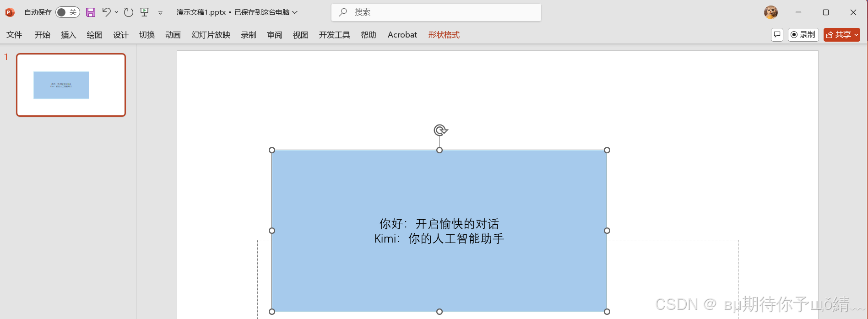Open the 开发工具 developer tab
This screenshot has width=868, height=319.
335,35
